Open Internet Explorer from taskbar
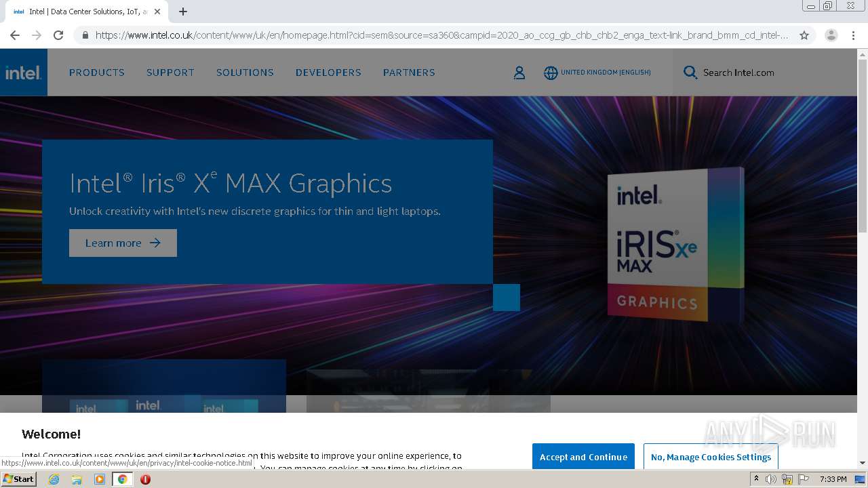 (54, 479)
